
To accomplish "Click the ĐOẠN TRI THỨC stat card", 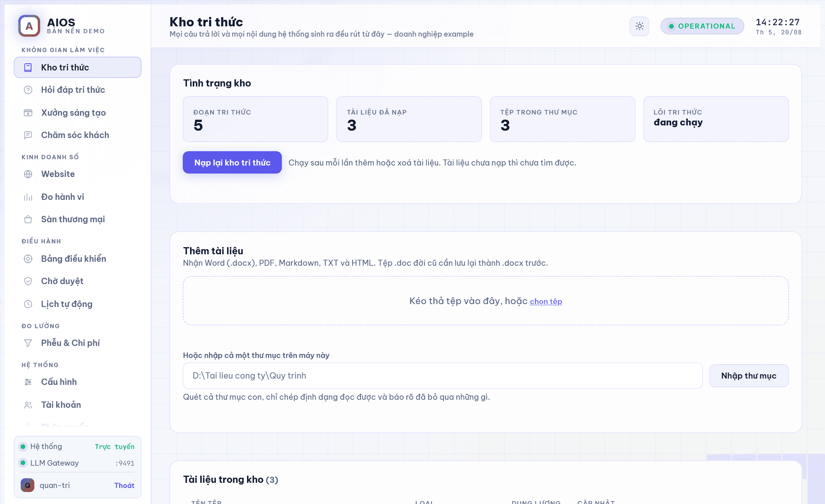I will 256,119.
